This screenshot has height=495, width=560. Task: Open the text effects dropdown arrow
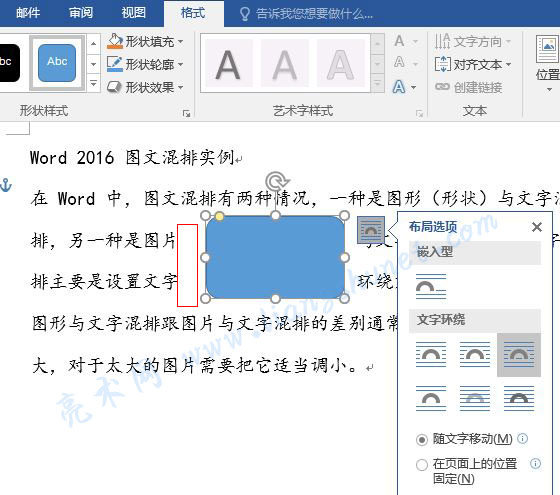(x=414, y=87)
